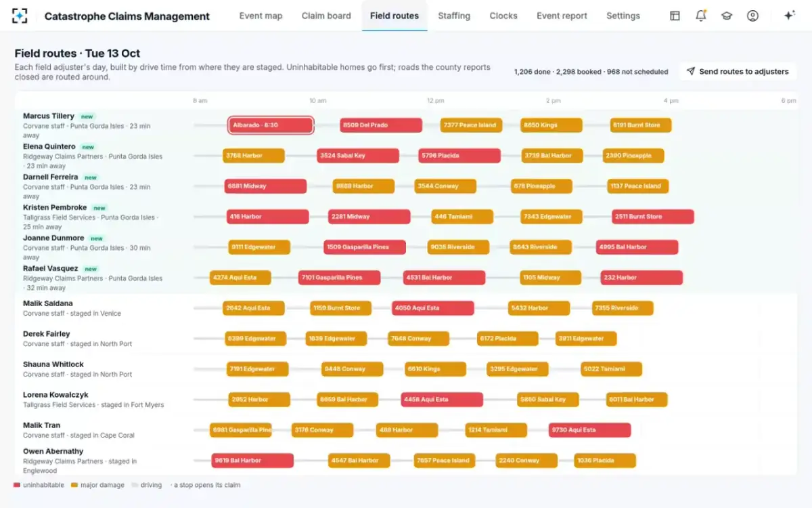Open Darnell Ferreira's Midway stop
The image size is (812, 508).
point(265,186)
